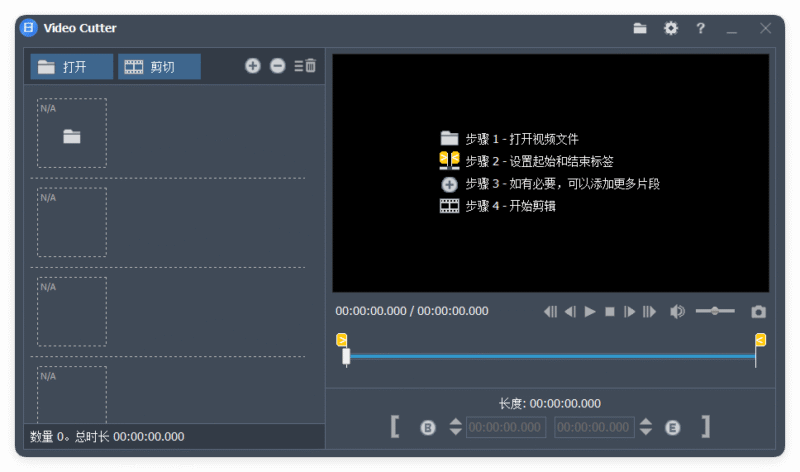This screenshot has height=472, width=800.
Task: Click the folder icon beside 步骤 1
Action: pyautogui.click(x=449, y=138)
